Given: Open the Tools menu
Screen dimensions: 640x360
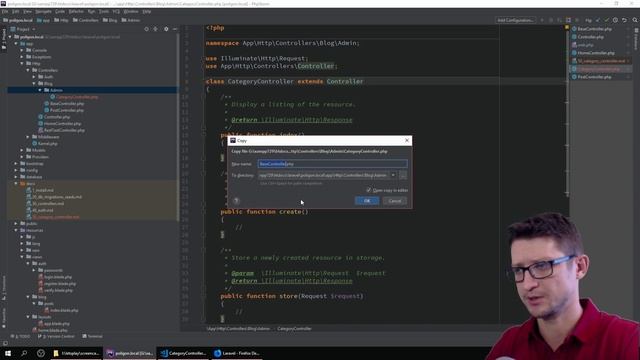Looking at the screenshot, I should (104, 11).
